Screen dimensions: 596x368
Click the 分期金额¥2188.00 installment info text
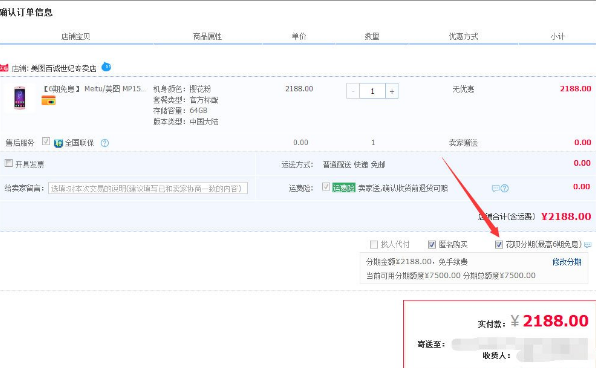tap(417, 262)
